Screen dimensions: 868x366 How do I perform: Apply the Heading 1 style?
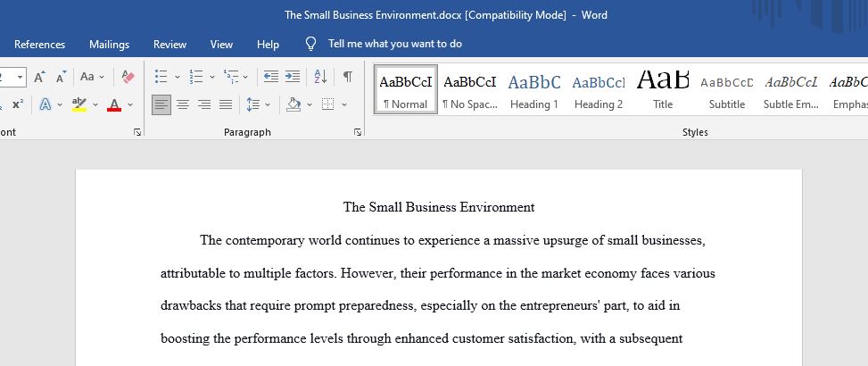pyautogui.click(x=534, y=89)
